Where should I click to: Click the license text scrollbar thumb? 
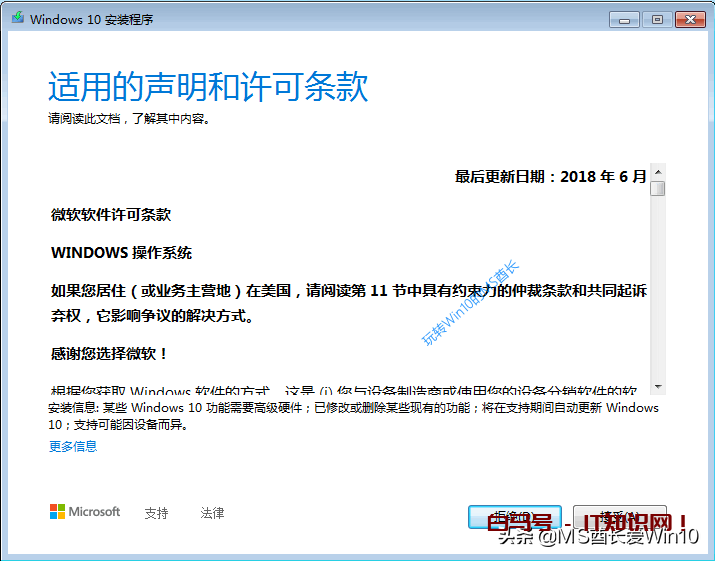point(657,188)
